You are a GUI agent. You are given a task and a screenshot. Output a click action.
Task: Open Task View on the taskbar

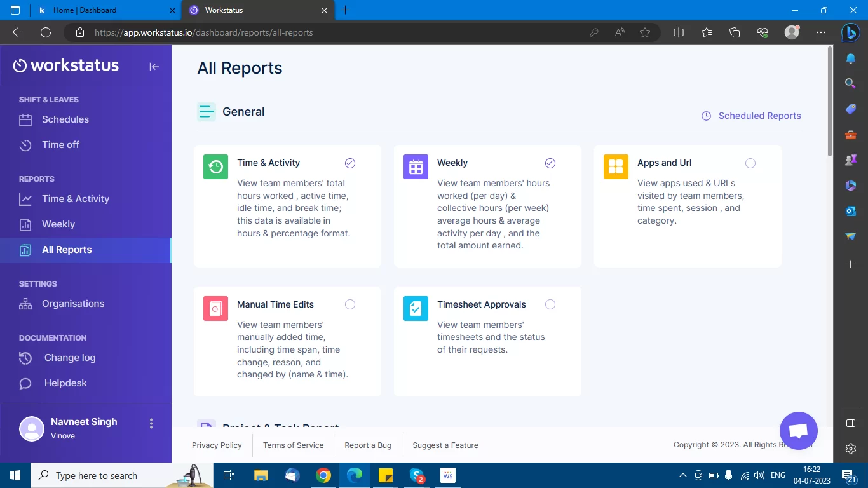pos(229,475)
